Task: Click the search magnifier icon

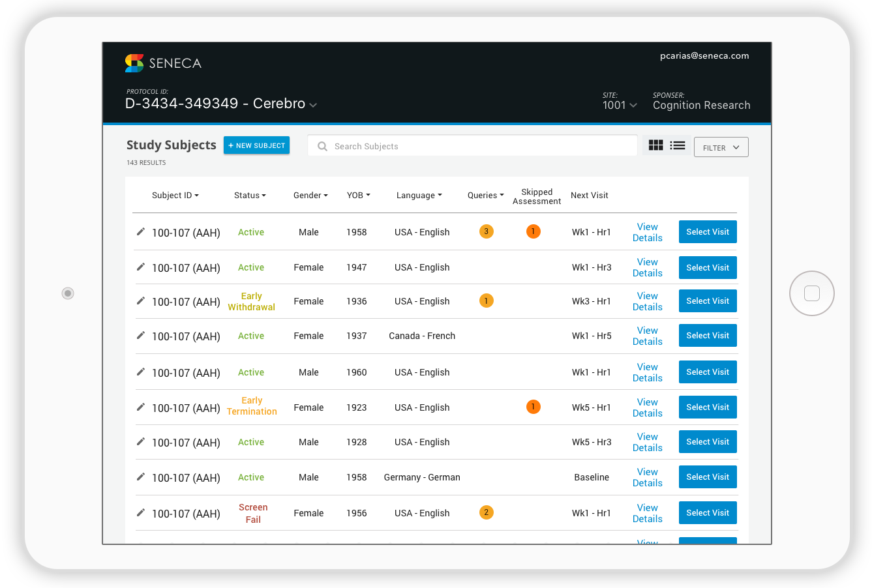Action: point(322,146)
